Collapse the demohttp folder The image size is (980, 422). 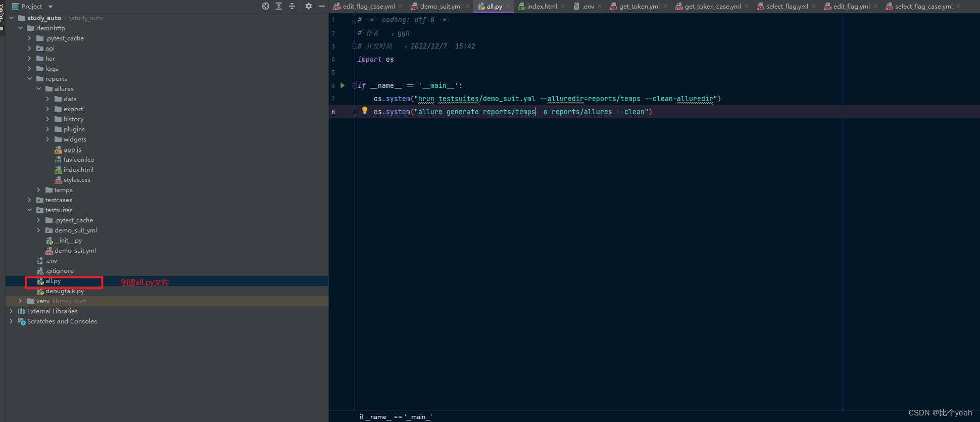point(21,28)
